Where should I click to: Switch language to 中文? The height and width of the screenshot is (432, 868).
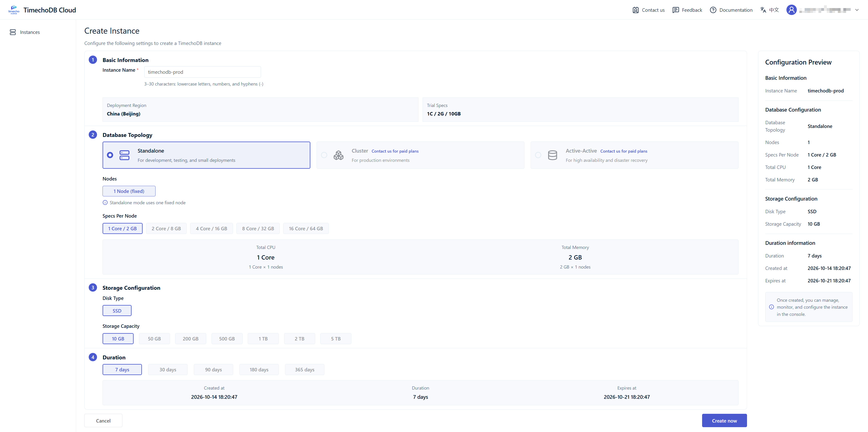(770, 10)
